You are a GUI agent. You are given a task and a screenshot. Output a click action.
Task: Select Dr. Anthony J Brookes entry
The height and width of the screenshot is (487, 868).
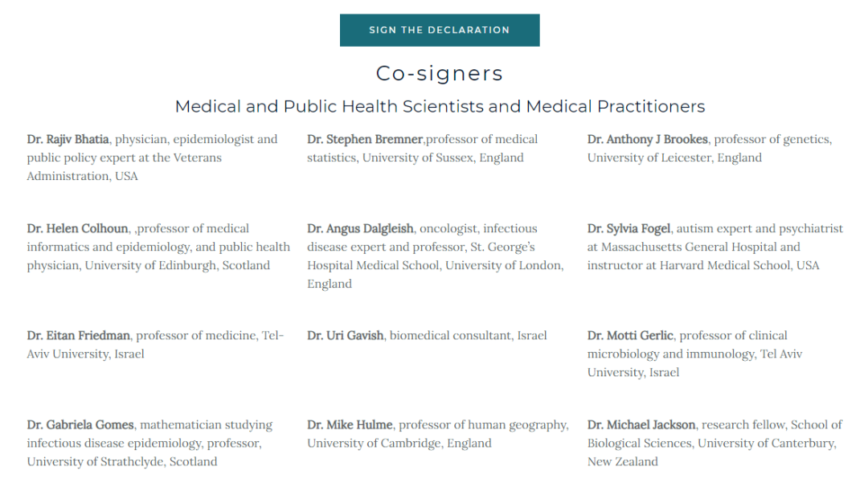coord(648,139)
